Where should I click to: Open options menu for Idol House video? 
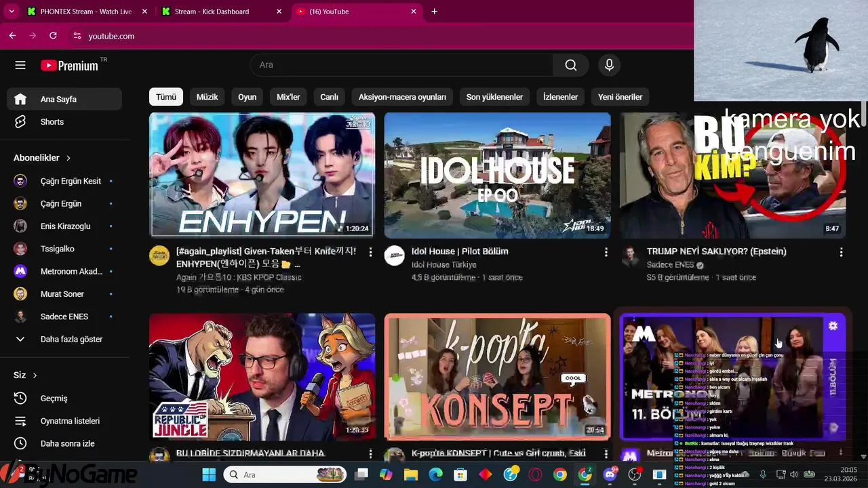(x=606, y=252)
